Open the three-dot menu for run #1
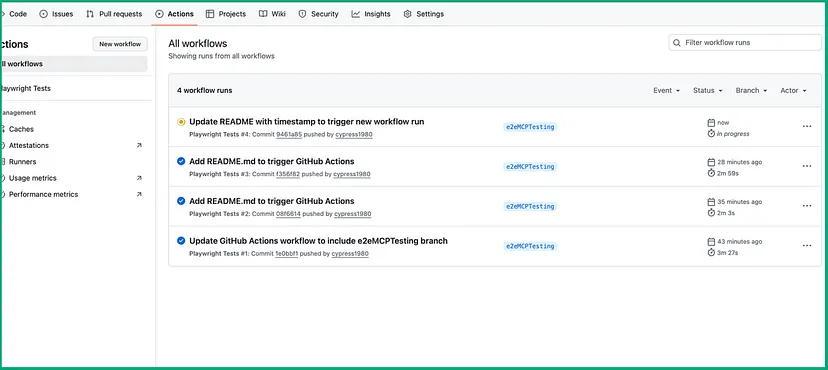This screenshot has height=370, width=828. tap(807, 245)
